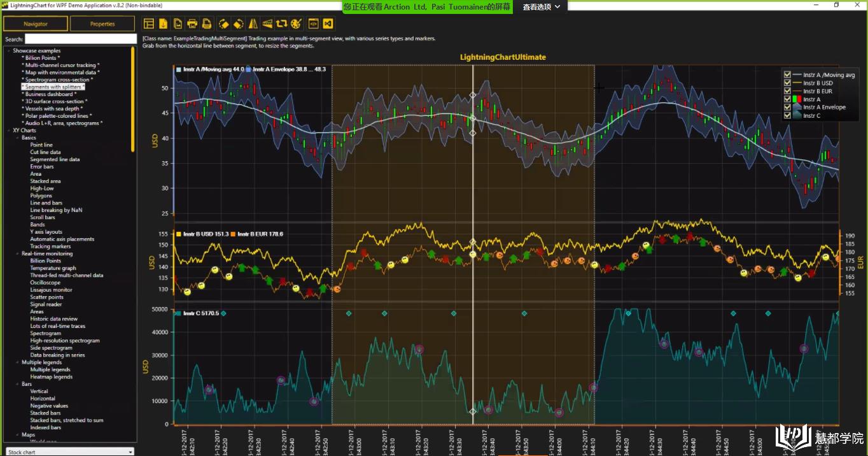The height and width of the screenshot is (456, 868).
Task: Switch to the Properties tab
Action: pyautogui.click(x=102, y=24)
